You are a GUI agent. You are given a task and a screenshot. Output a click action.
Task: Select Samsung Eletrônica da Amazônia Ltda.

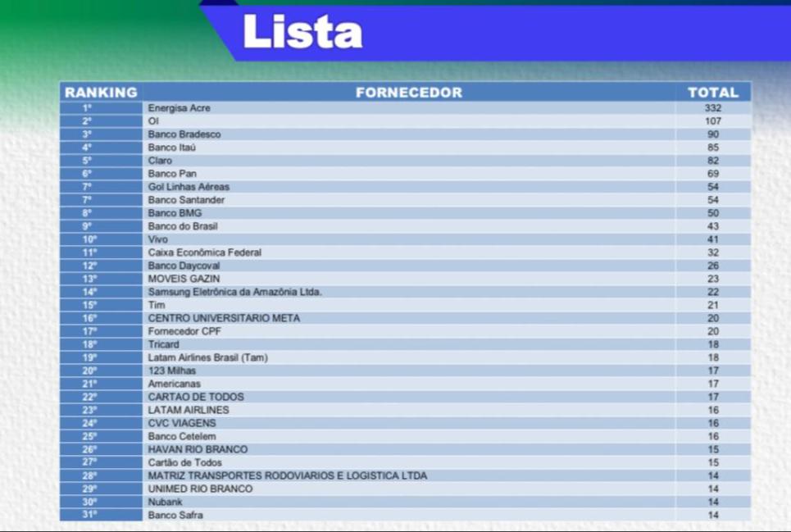(234, 292)
